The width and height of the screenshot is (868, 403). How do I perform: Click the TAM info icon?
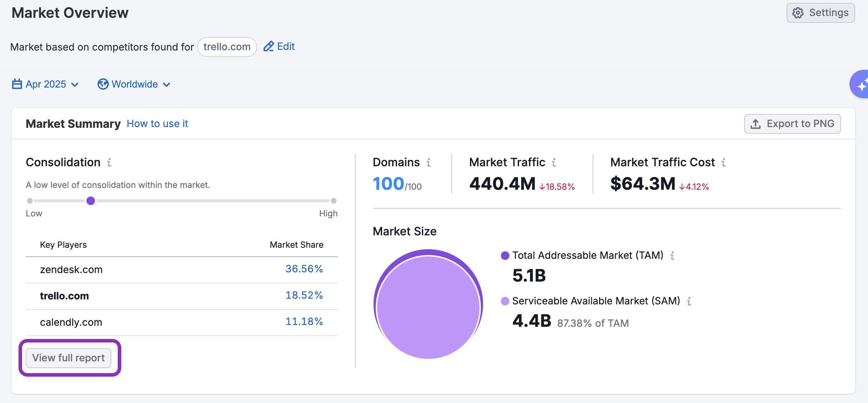pos(672,256)
